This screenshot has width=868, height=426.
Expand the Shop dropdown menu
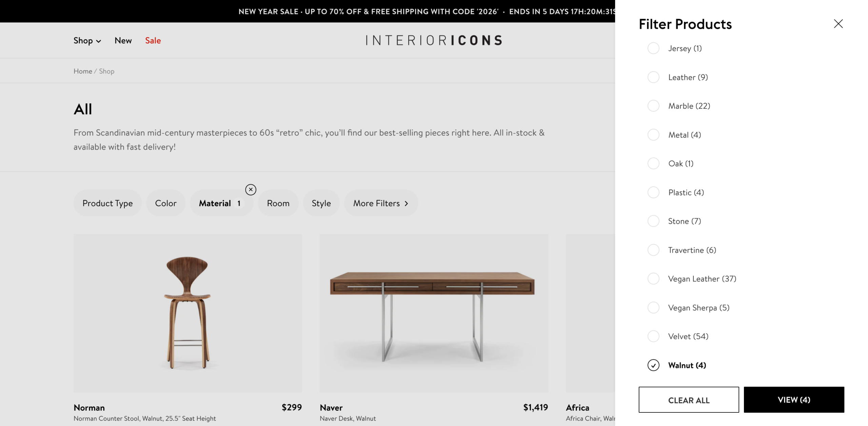click(87, 41)
